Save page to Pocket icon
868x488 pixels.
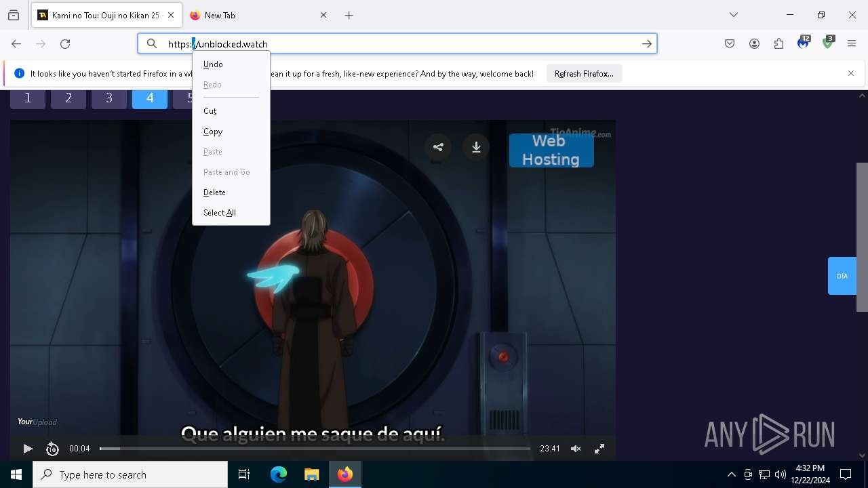click(x=730, y=44)
